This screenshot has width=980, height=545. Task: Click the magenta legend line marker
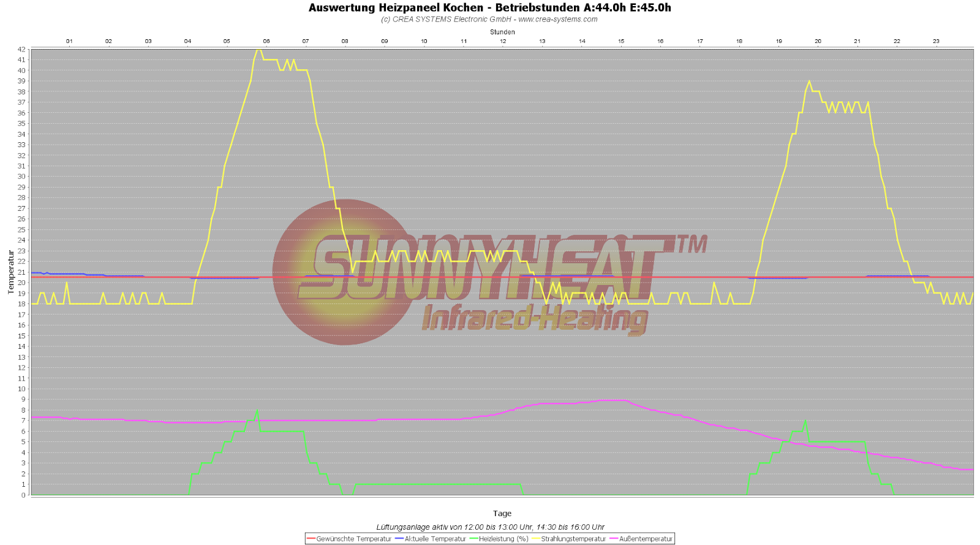pyautogui.click(x=614, y=539)
